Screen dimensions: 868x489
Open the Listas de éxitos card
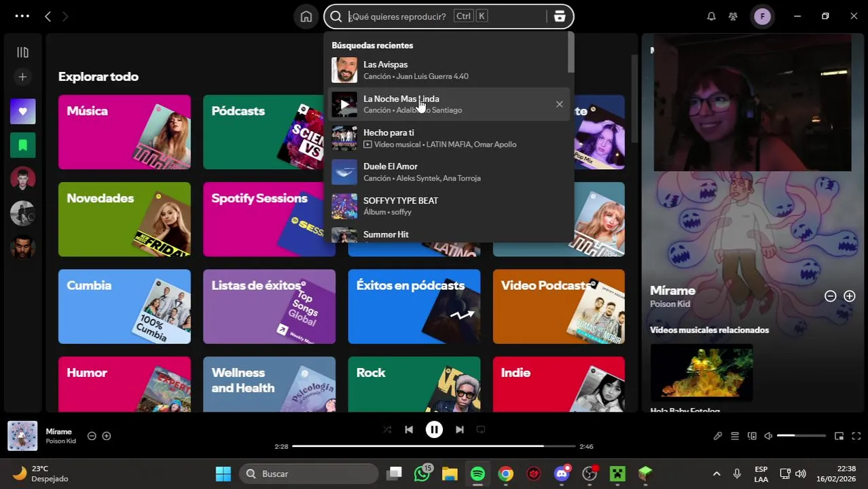[x=269, y=306]
